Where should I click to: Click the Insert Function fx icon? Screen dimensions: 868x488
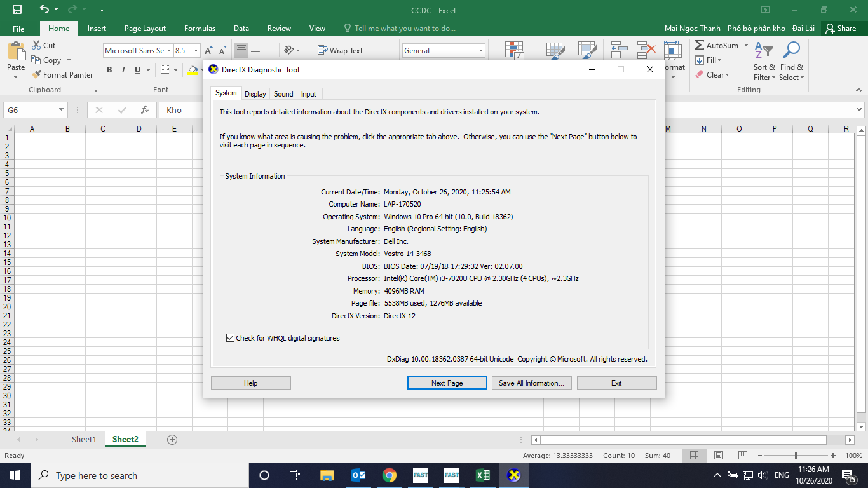[145, 110]
